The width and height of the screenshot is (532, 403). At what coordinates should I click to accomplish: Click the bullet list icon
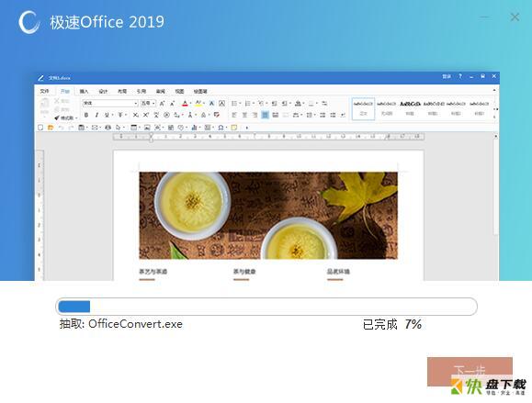pyautogui.click(x=234, y=104)
